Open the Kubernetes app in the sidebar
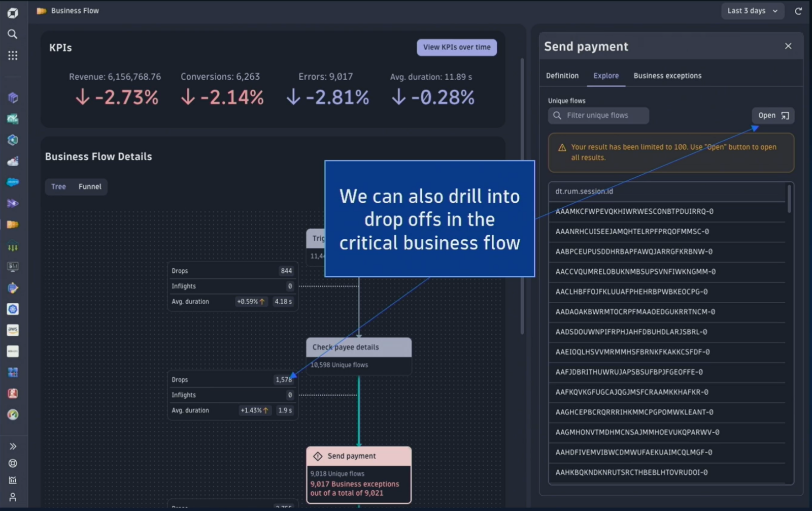Image resolution: width=812 pixels, height=511 pixels. point(13,309)
